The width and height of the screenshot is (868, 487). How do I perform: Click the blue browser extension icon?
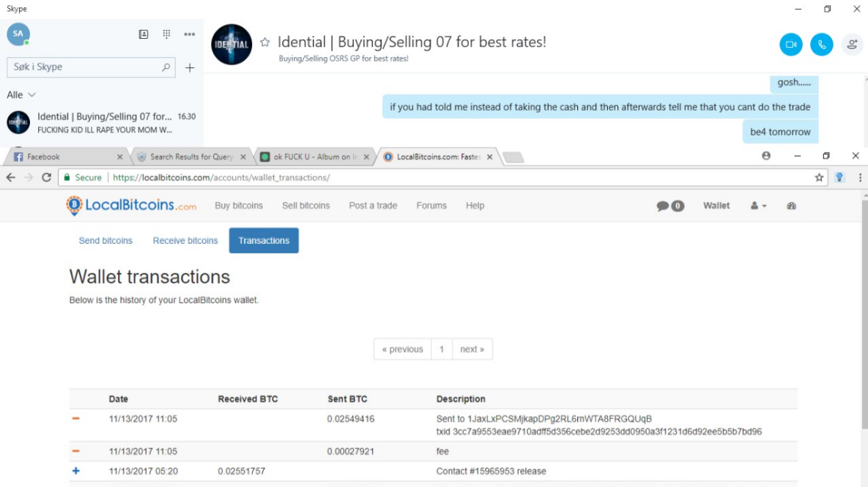pyautogui.click(x=839, y=178)
